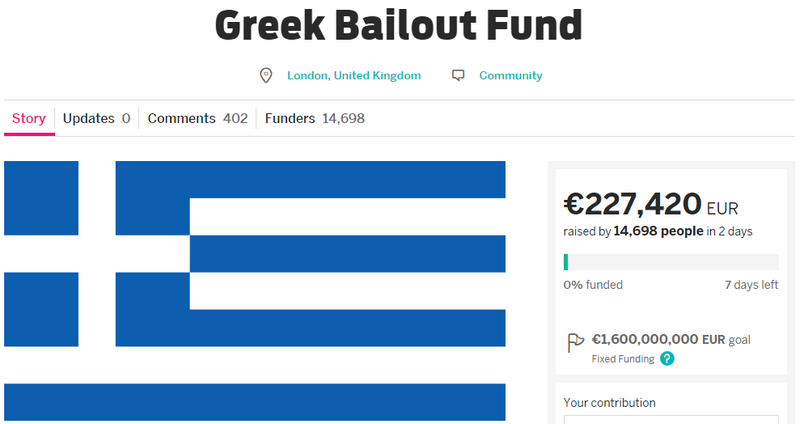Click the 7 days left text
The height and width of the screenshot is (424, 800).
(750, 285)
